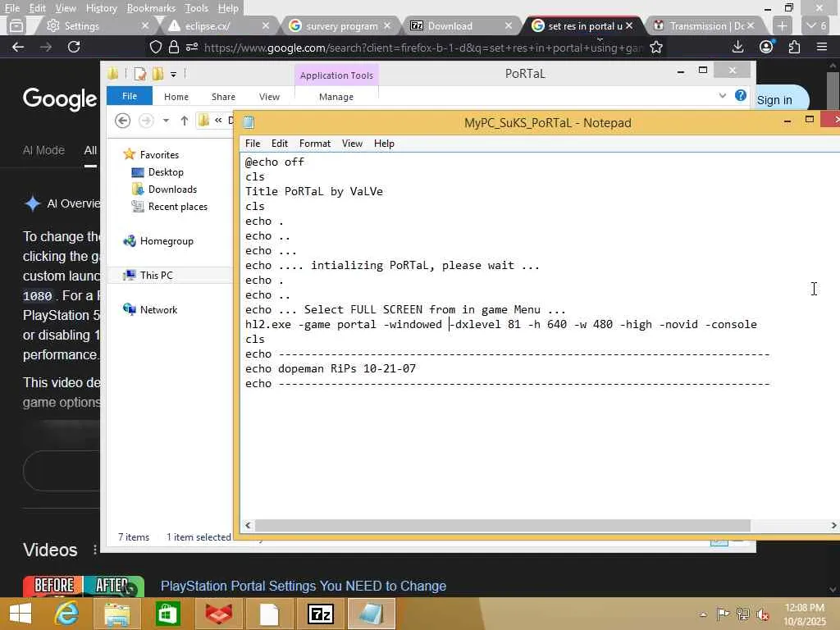
Task: Switch to Share tab in Explorer ribbon
Action: (x=223, y=97)
